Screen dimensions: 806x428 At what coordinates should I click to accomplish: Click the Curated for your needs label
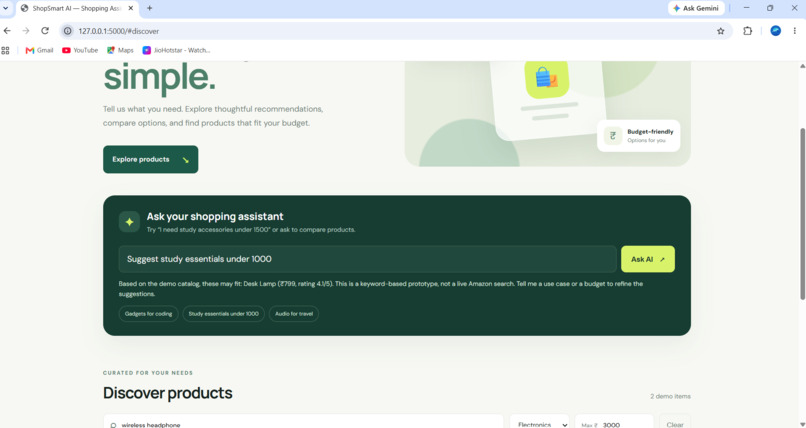(x=148, y=373)
